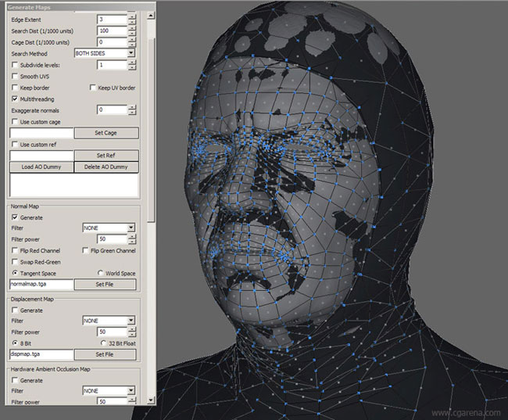
Task: Click the custom ref path field
Action: (x=41, y=156)
